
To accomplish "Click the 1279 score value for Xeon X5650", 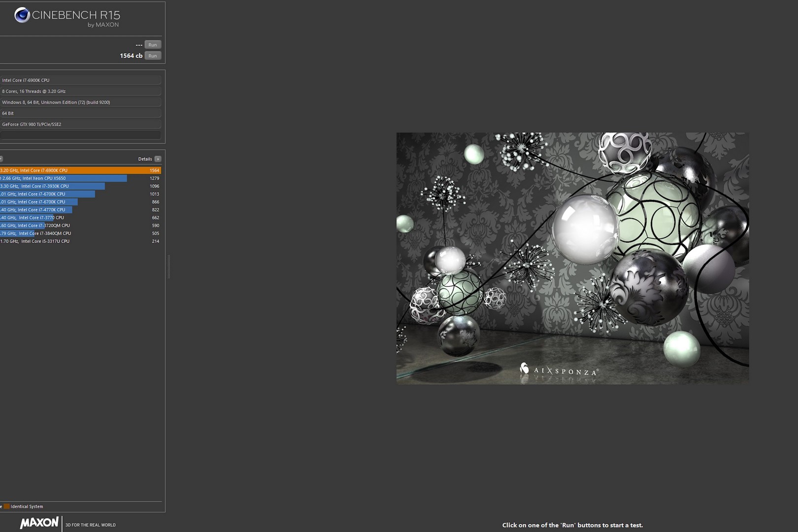I will pyautogui.click(x=154, y=178).
